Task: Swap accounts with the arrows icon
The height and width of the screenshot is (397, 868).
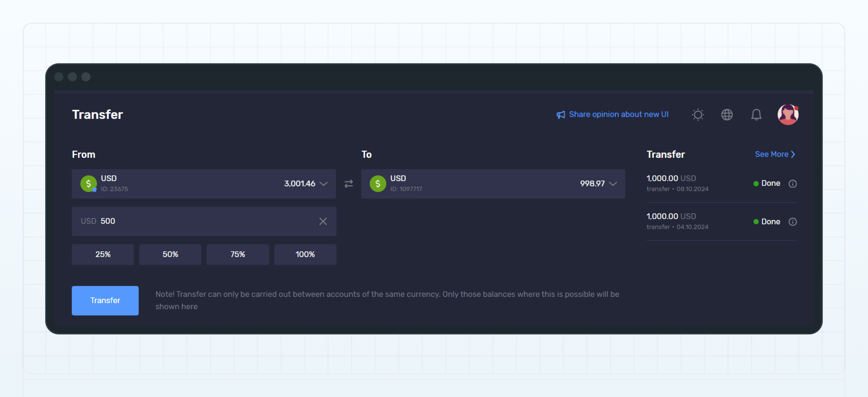Action: (349, 184)
